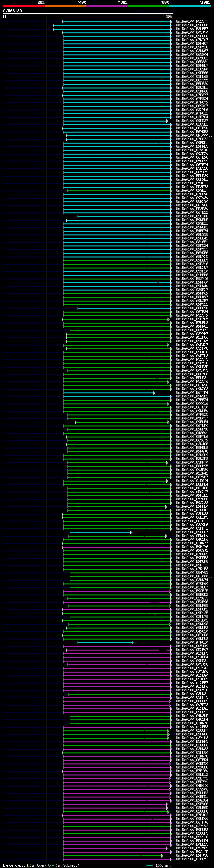Viewport: 214px width, 868px height.
Task: Select hit UniRef100_Q4R0I0
Action: tap(192, 786)
